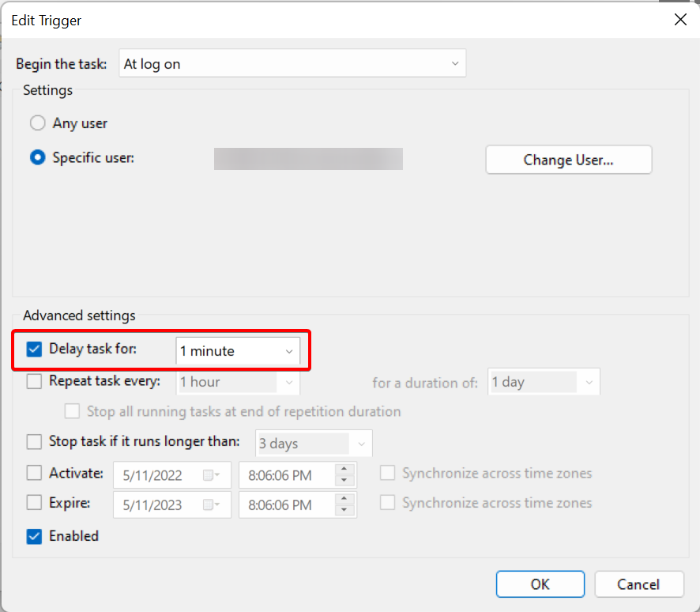This screenshot has width=700, height=612.
Task: Select the Any user radio button
Action: tap(37, 123)
